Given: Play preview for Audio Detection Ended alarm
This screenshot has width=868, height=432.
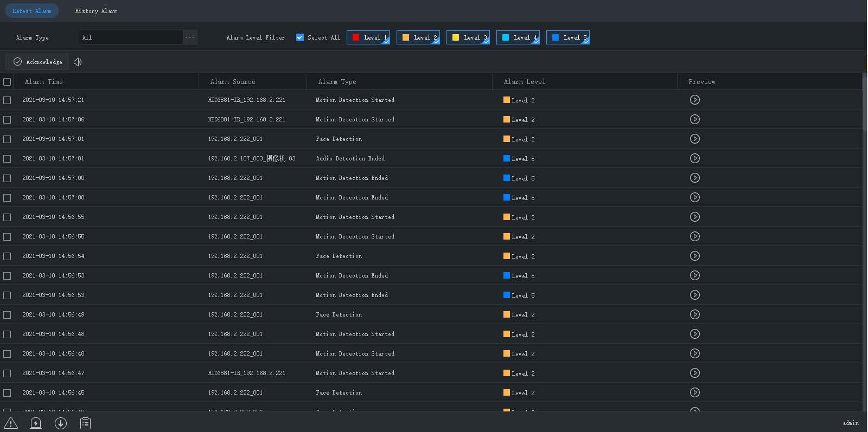Looking at the screenshot, I should tap(695, 158).
